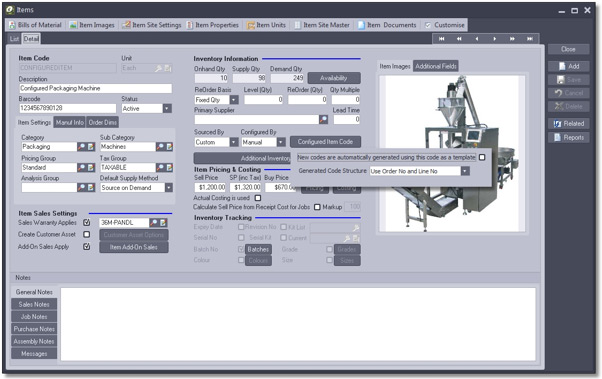Open Bills of Material toolbar icon
602x379 pixels.
pyautogui.click(x=12, y=25)
